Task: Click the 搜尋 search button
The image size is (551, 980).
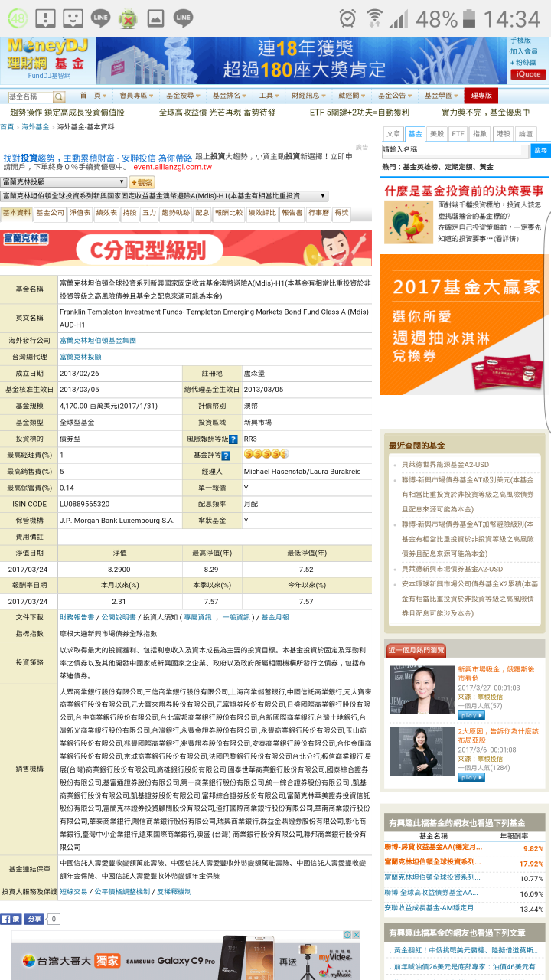Action: click(541, 150)
